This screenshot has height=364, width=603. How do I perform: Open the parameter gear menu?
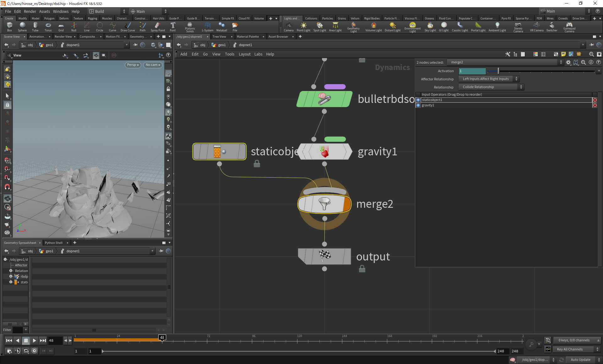(568, 62)
